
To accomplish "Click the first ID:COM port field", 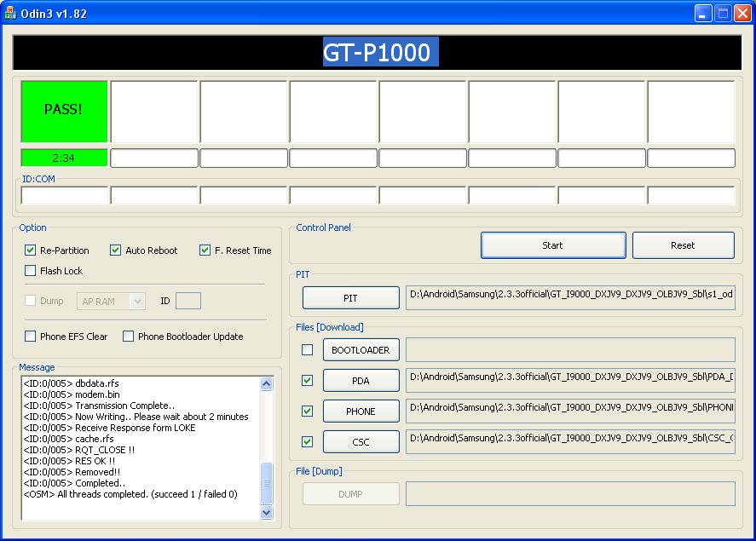I will click(x=65, y=196).
